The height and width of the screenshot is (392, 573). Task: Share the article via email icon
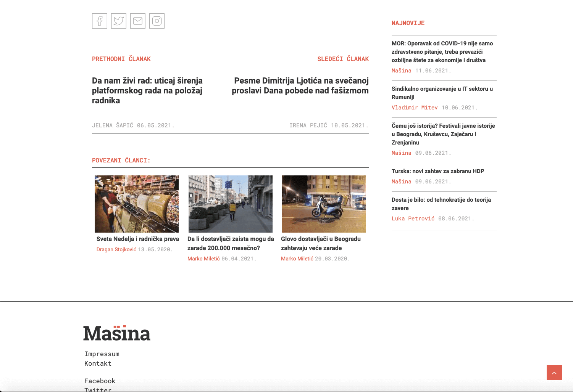138,21
